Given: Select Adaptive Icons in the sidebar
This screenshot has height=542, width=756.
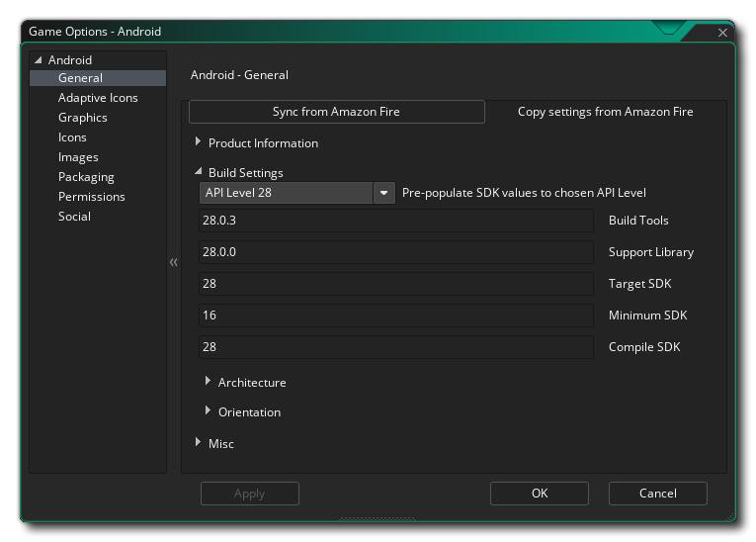Looking at the screenshot, I should (98, 98).
